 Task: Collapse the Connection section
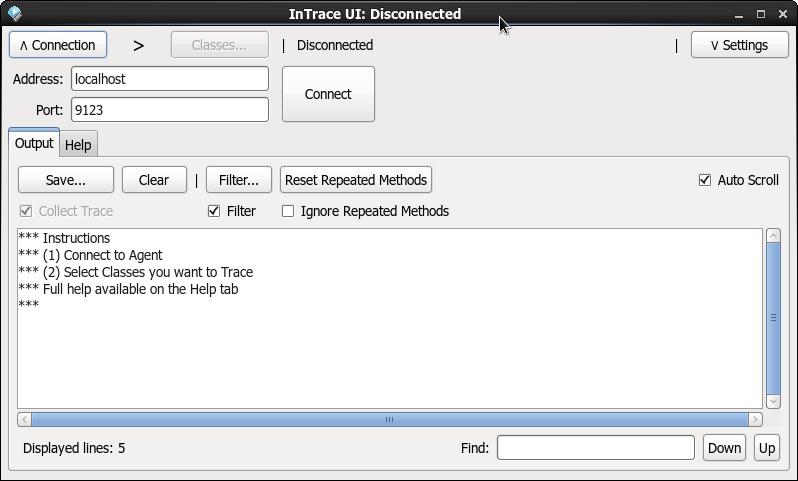click(x=58, y=45)
